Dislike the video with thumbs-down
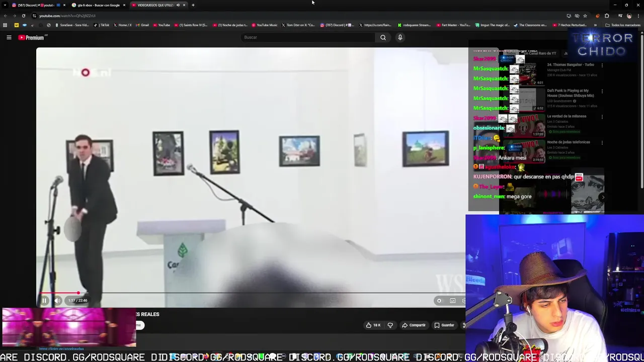 [x=390, y=325]
